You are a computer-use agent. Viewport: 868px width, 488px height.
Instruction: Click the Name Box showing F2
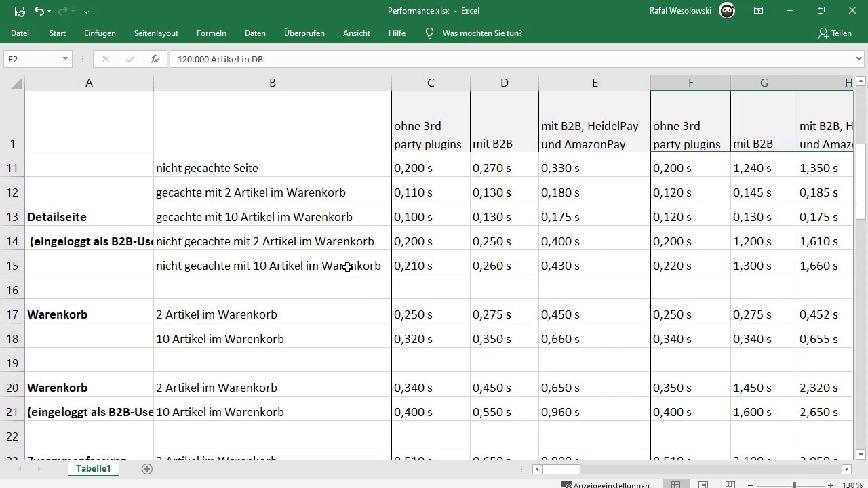[x=32, y=59]
